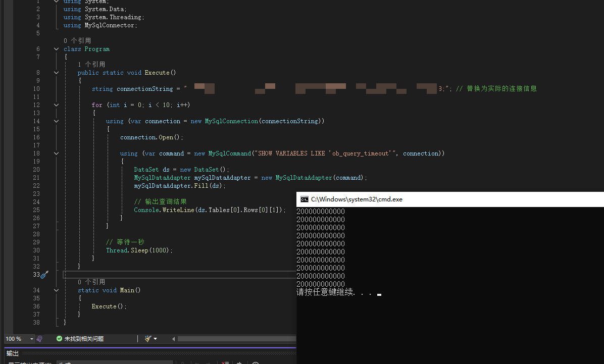
Task: Click 'connection.Open();' on line 16
Action: [152, 137]
